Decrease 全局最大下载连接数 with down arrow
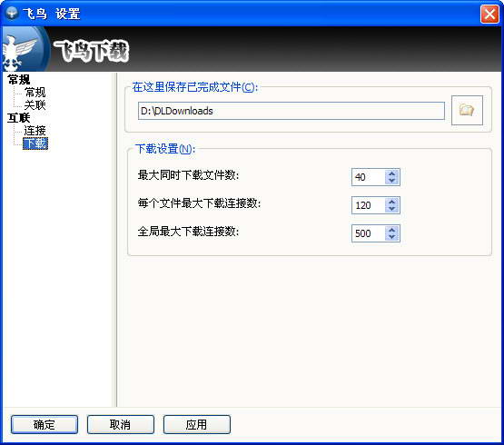This screenshot has height=445, width=504. coord(391,237)
